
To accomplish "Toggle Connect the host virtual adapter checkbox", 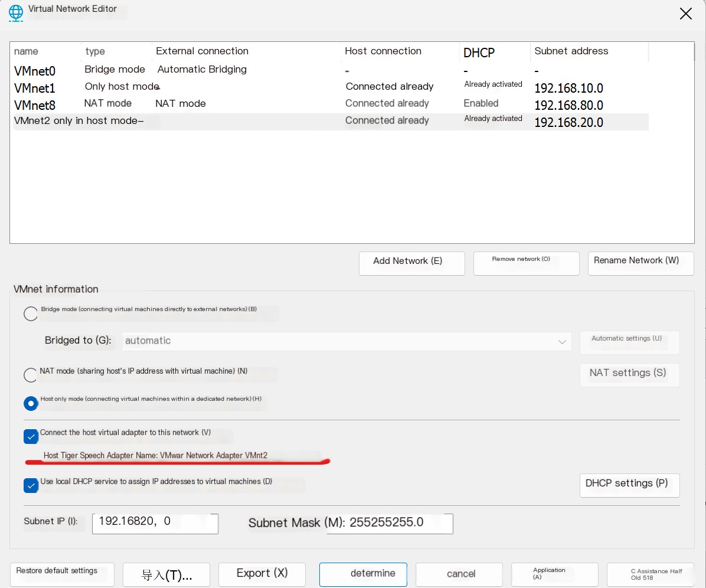I will [x=31, y=436].
